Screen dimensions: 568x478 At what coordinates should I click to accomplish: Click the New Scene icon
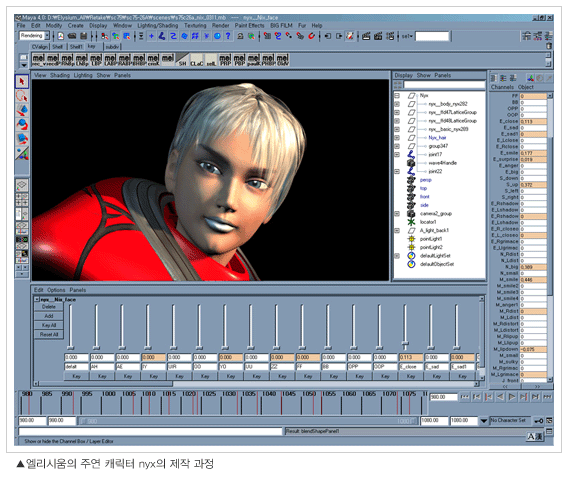tap(60, 36)
